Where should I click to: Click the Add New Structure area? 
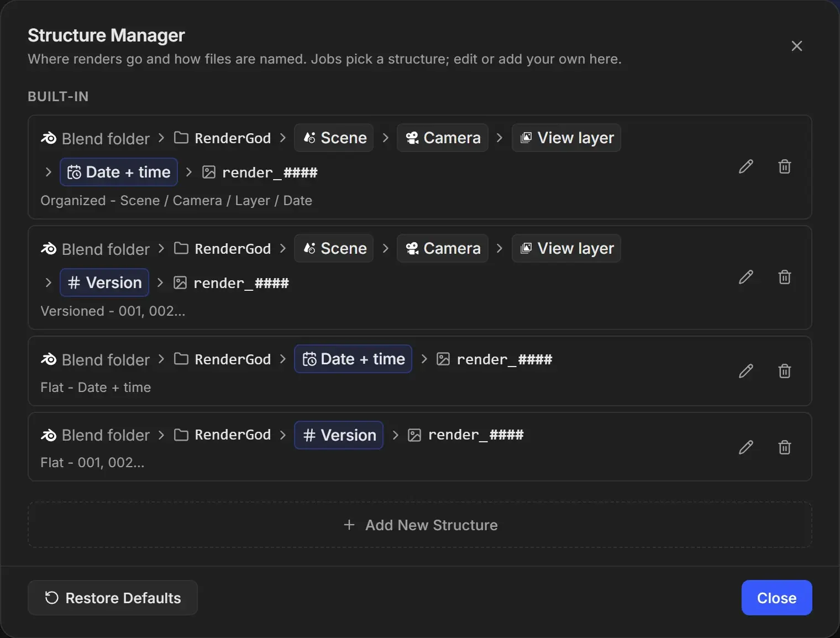point(420,525)
